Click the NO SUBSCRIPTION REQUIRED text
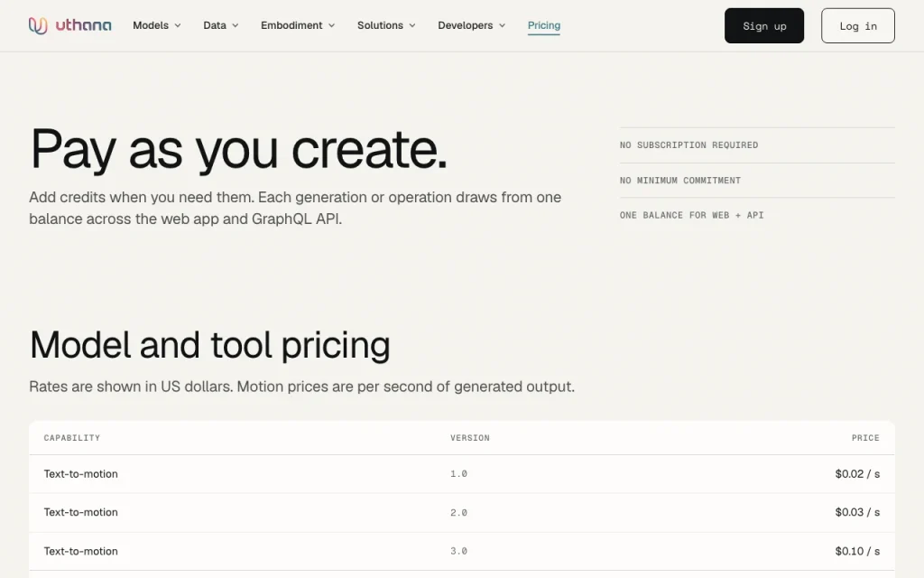 (688, 145)
